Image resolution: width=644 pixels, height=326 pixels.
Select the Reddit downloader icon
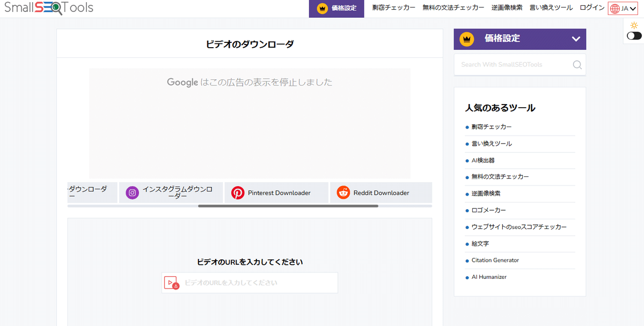[343, 192]
